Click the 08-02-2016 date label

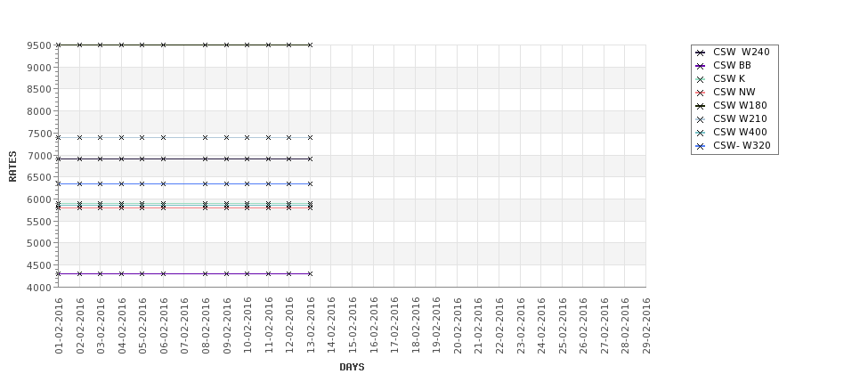click(x=206, y=326)
